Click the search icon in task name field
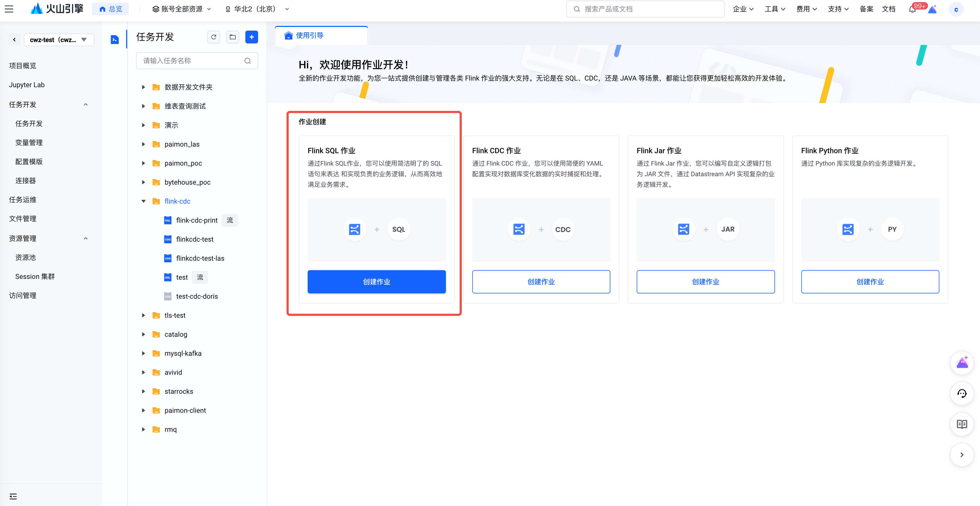980x506 pixels. click(x=247, y=61)
